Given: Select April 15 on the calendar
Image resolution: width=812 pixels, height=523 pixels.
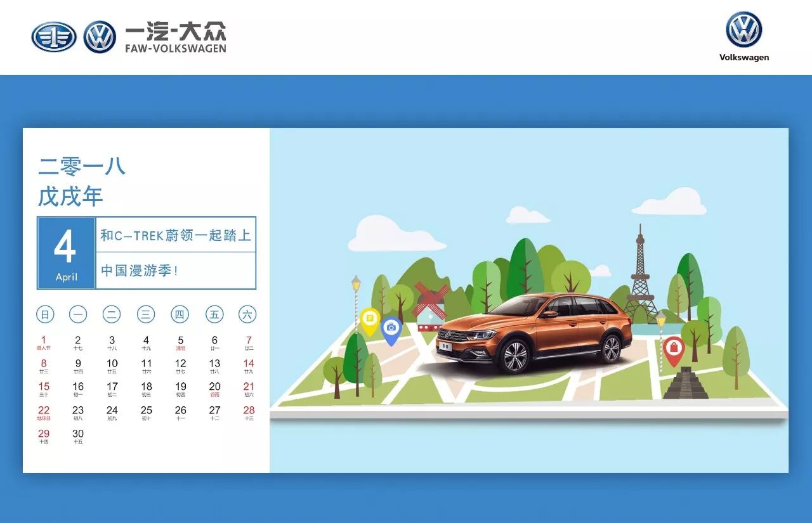Looking at the screenshot, I should tap(44, 389).
